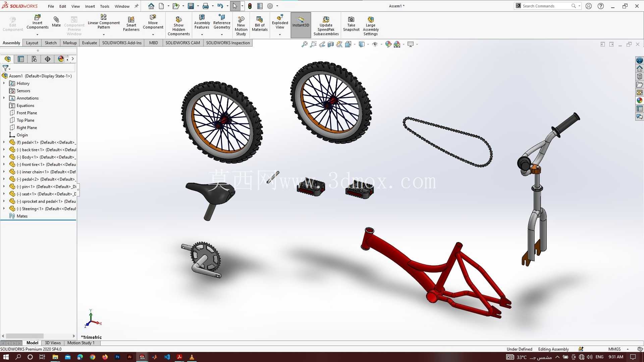644x362 pixels.
Task: Switch to the 3D Views tab
Action: click(x=53, y=343)
